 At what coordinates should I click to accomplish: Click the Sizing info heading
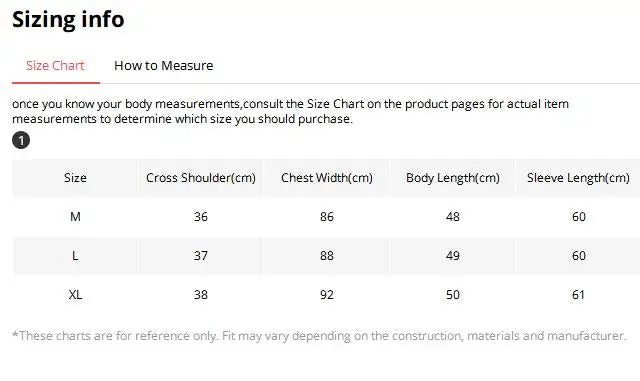click(68, 19)
